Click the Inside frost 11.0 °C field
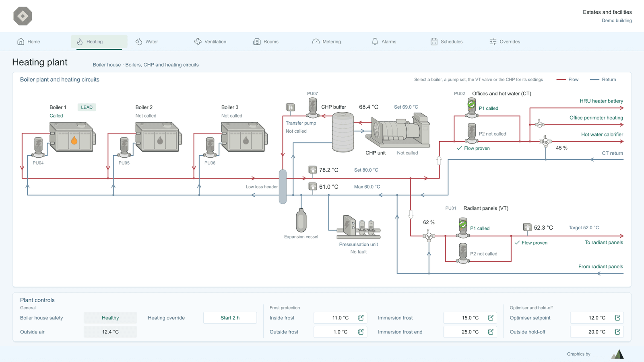The width and height of the screenshot is (644, 362). click(340, 318)
